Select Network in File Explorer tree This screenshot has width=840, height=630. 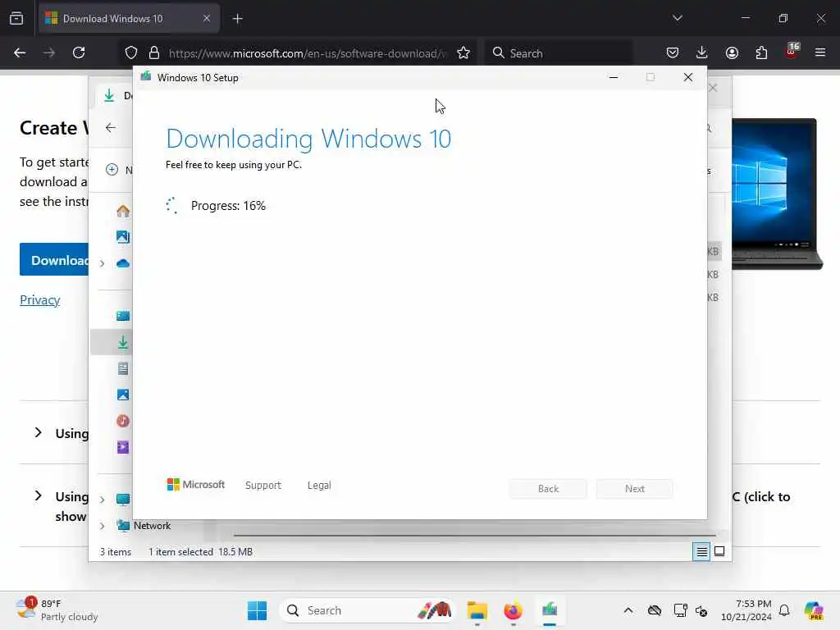[x=152, y=526]
